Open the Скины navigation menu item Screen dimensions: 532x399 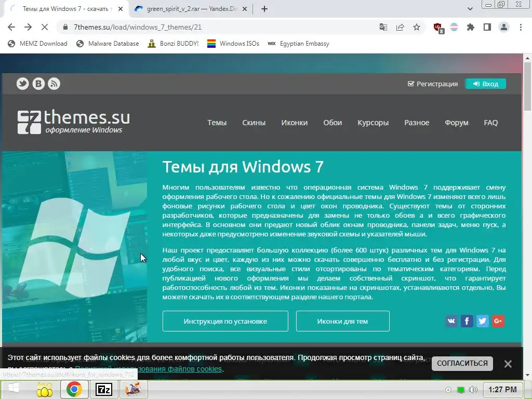[254, 123]
